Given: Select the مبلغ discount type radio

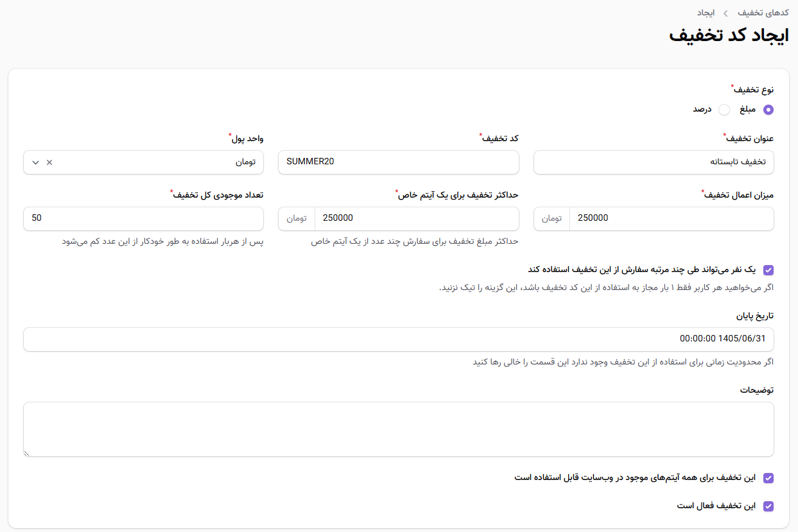Looking at the screenshot, I should pos(768,110).
